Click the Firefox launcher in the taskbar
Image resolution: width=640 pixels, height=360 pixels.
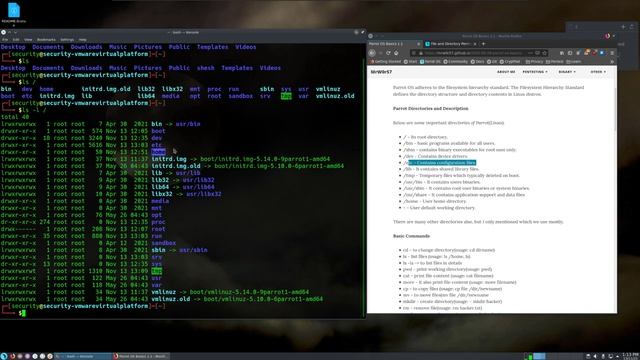click(x=12, y=356)
